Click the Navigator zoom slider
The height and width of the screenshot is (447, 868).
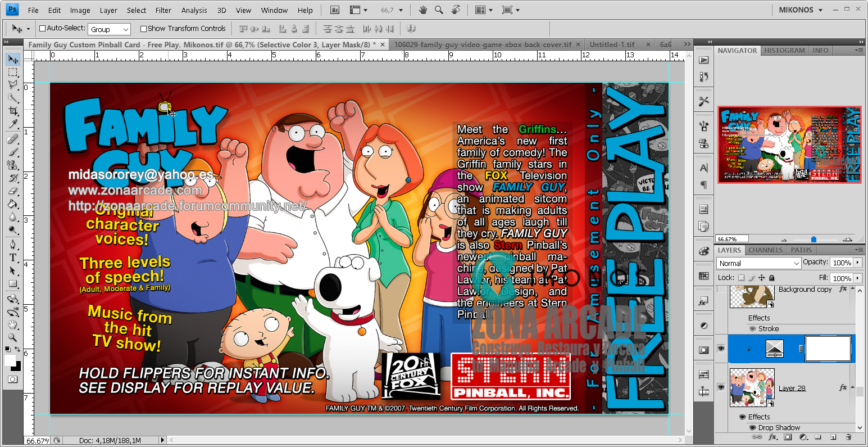pos(813,239)
